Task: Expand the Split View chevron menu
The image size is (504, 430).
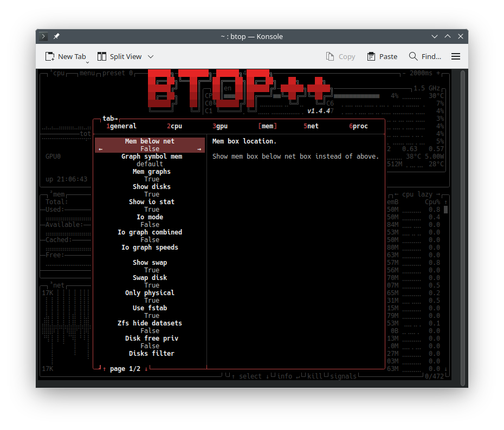Action: click(x=151, y=57)
